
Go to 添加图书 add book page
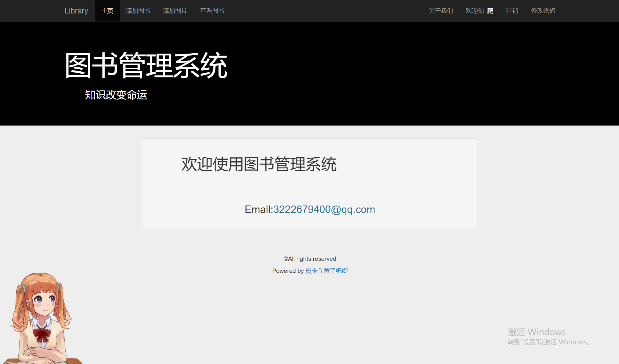138,11
